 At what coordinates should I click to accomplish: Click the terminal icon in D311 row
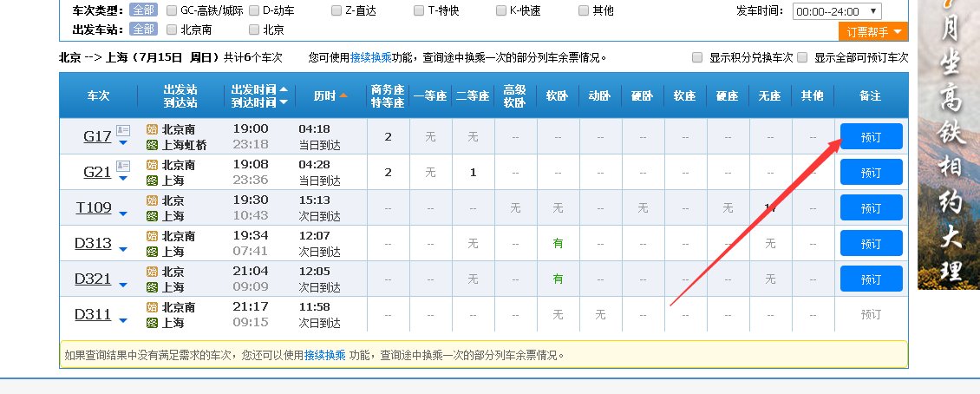(152, 324)
